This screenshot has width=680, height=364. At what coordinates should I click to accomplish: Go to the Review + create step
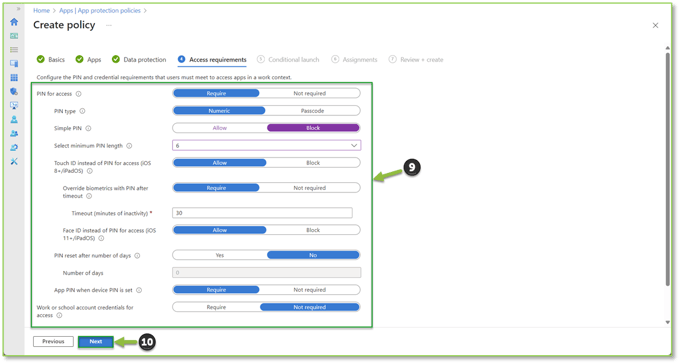pos(416,59)
